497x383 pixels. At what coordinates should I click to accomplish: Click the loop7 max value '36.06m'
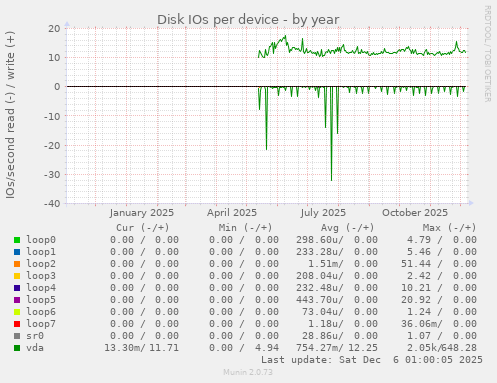419,324
